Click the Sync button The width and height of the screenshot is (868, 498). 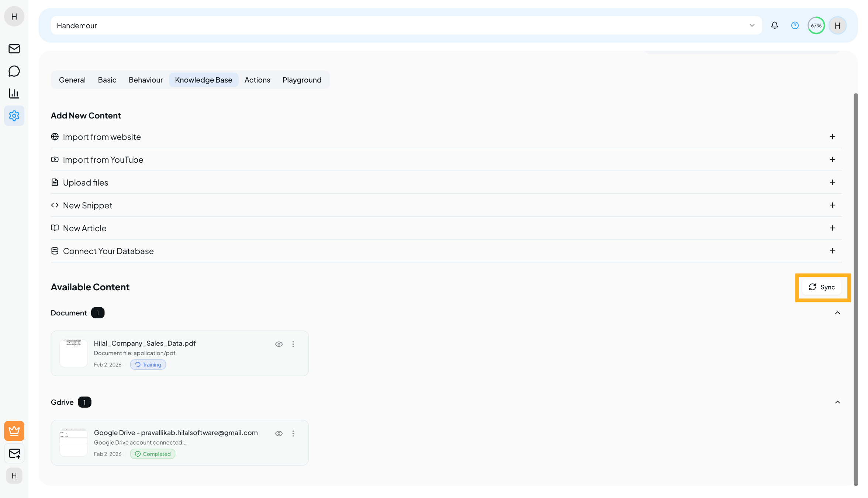[822, 287]
